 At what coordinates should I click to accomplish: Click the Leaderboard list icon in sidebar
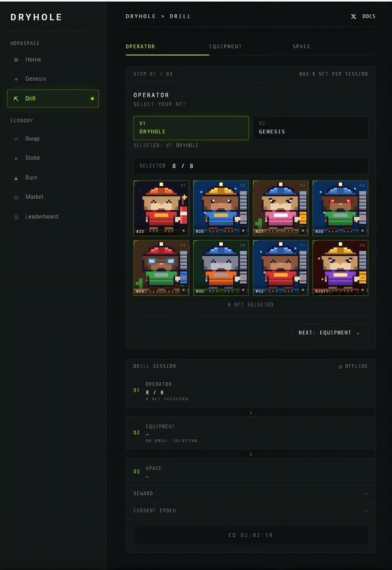point(16,217)
